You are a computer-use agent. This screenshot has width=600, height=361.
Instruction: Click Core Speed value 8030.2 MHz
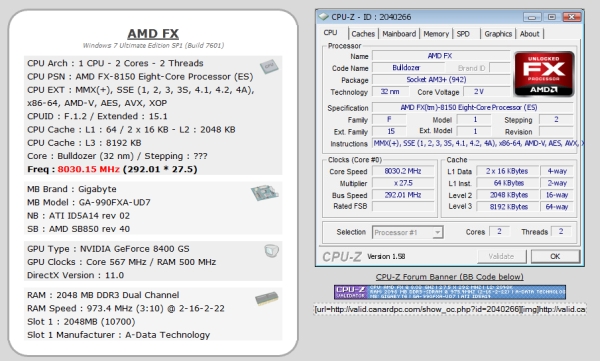(x=403, y=171)
